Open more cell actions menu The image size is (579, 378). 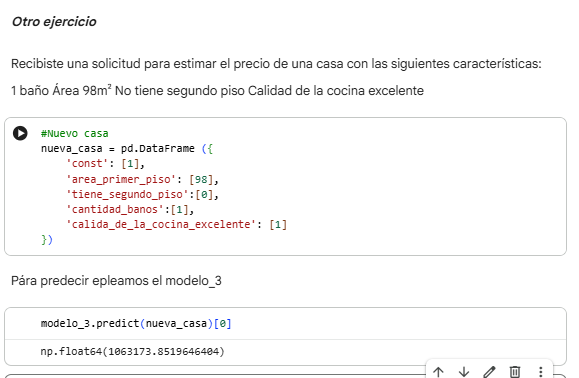tap(540, 371)
